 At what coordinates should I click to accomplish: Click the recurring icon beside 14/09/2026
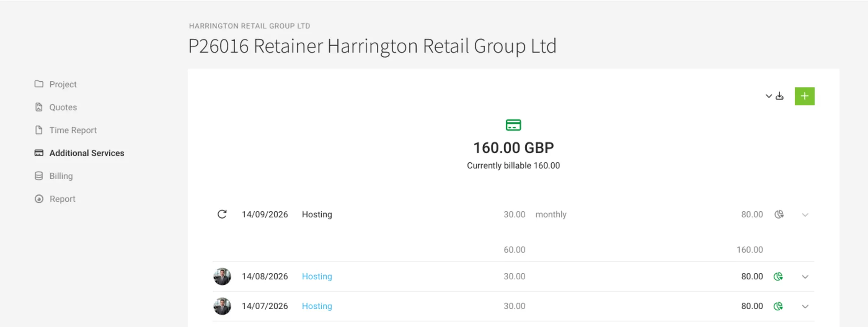click(x=222, y=214)
